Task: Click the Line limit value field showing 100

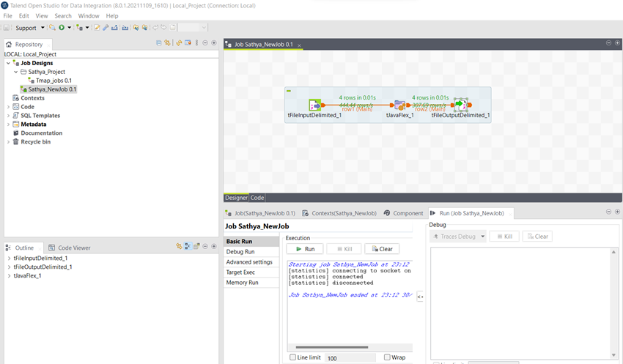Action: (x=350, y=358)
